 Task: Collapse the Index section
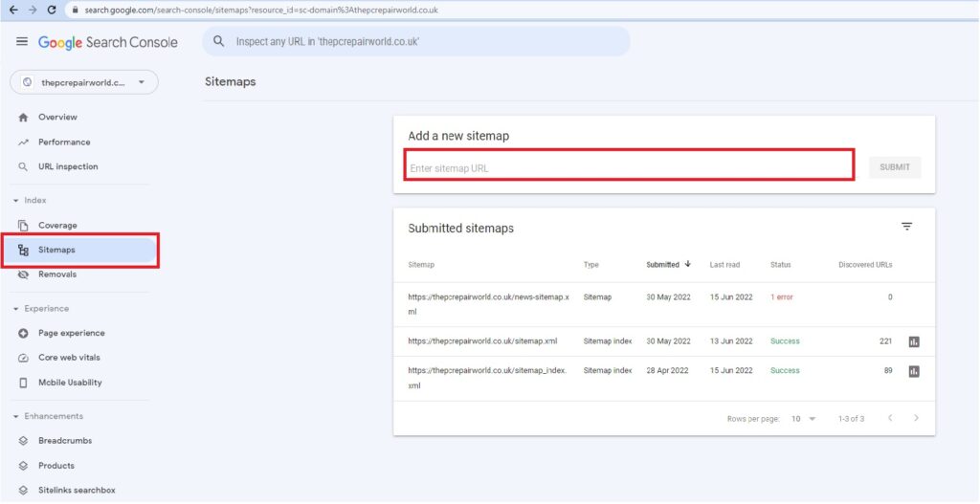(x=16, y=201)
